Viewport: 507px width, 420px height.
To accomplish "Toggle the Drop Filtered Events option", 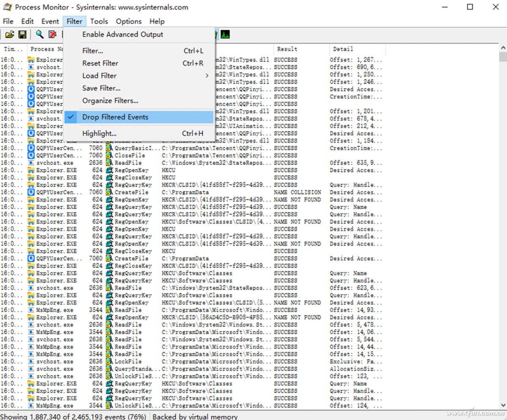I will pyautogui.click(x=139, y=117).
